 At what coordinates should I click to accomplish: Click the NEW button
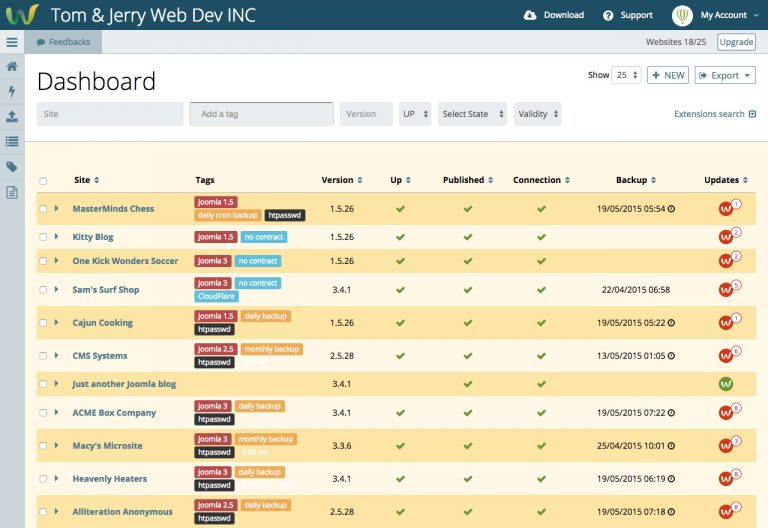[x=668, y=75]
